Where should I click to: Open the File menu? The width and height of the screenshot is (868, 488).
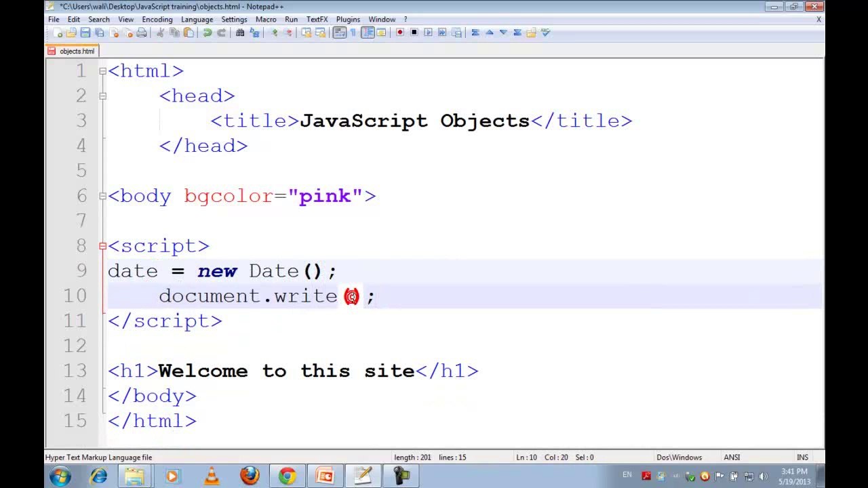(54, 19)
